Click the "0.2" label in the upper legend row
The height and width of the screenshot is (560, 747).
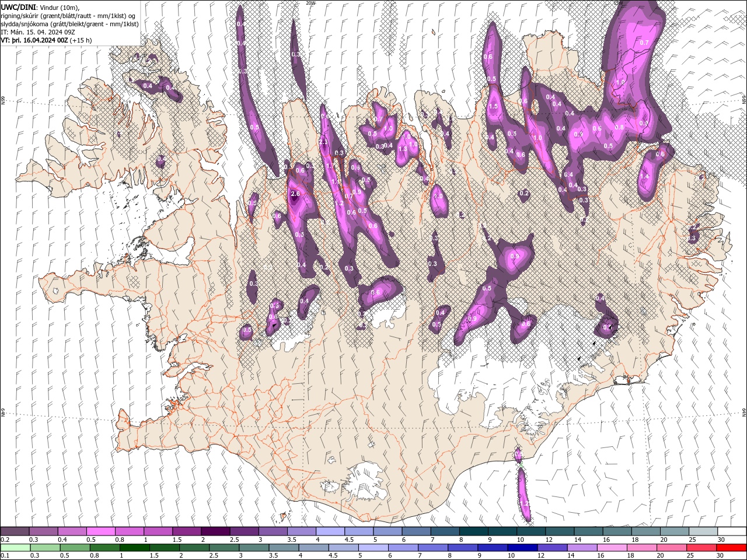tap(5, 540)
